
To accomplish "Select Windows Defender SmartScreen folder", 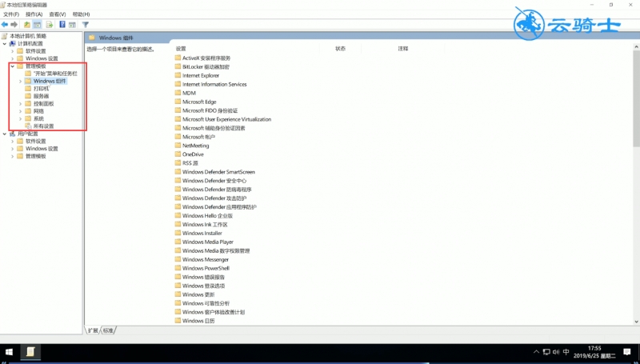I will 218,172.
